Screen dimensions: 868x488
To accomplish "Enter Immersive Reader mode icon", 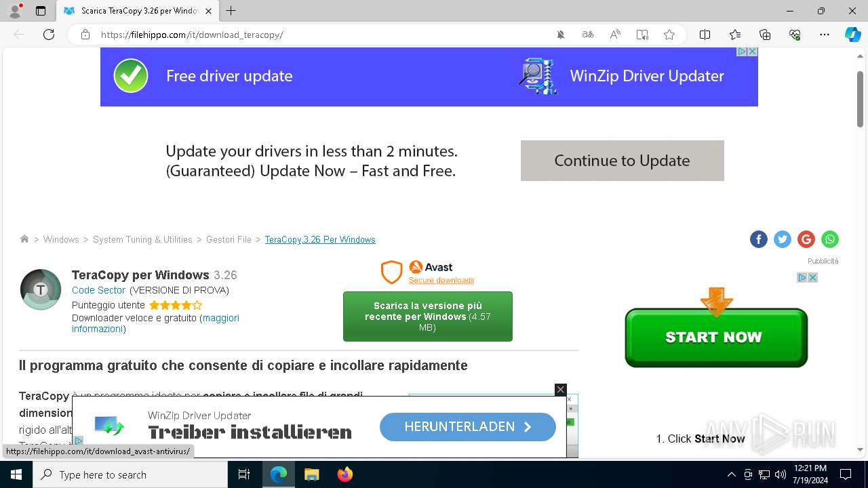I will pos(642,35).
